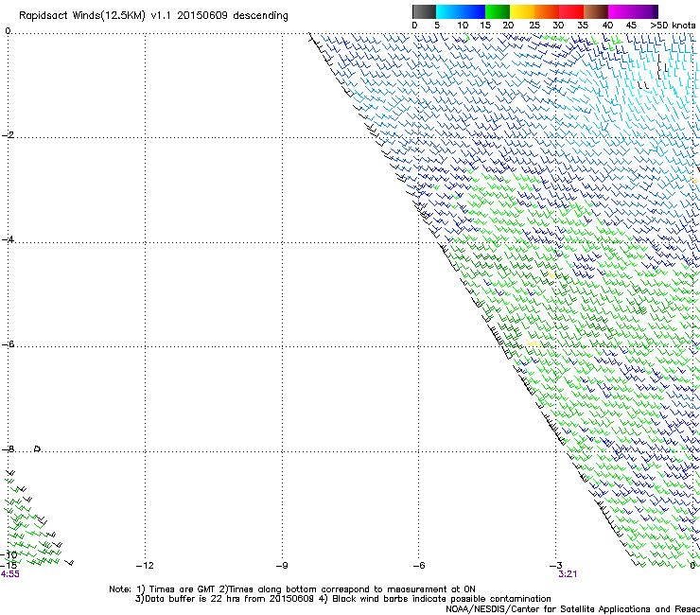This screenshot has height=615, width=700.
Task: Click the legend tick label 40
Action: 607,25
